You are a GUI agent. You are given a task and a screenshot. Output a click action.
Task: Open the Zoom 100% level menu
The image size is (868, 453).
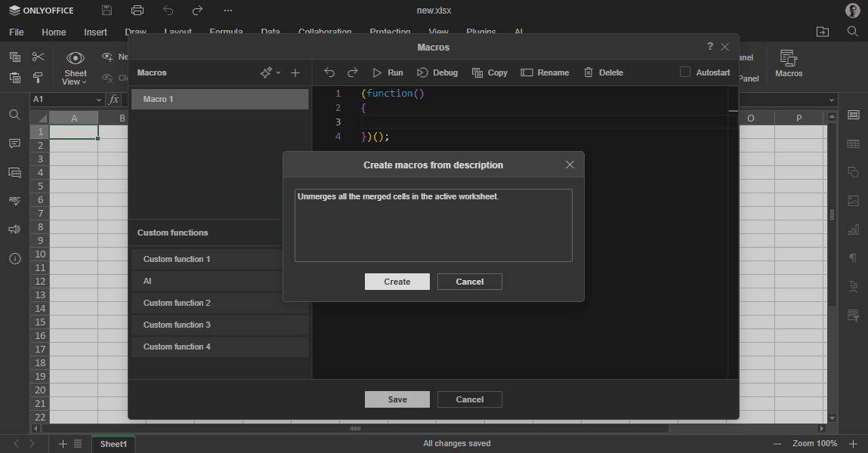tap(815, 444)
